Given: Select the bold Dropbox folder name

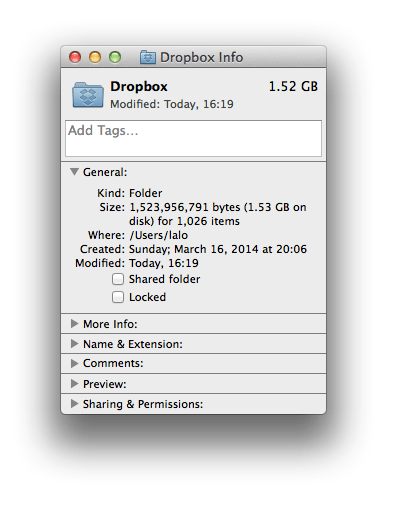Looking at the screenshot, I should 139,87.
